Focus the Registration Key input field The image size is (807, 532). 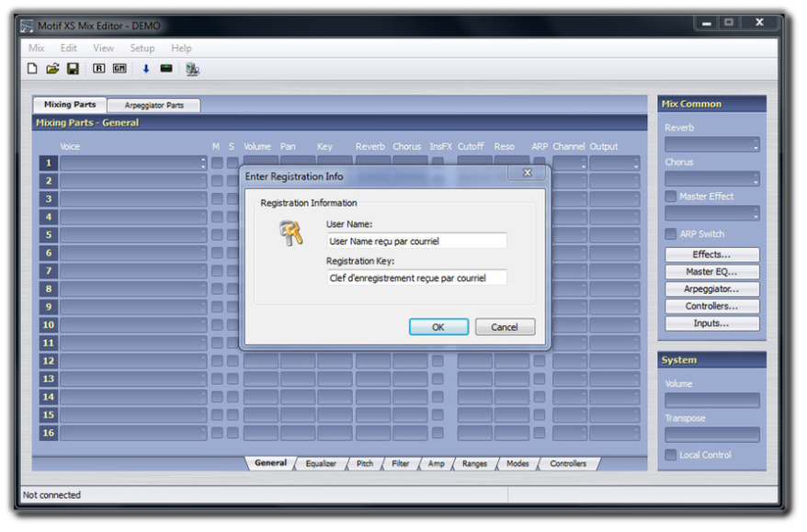coord(417,277)
